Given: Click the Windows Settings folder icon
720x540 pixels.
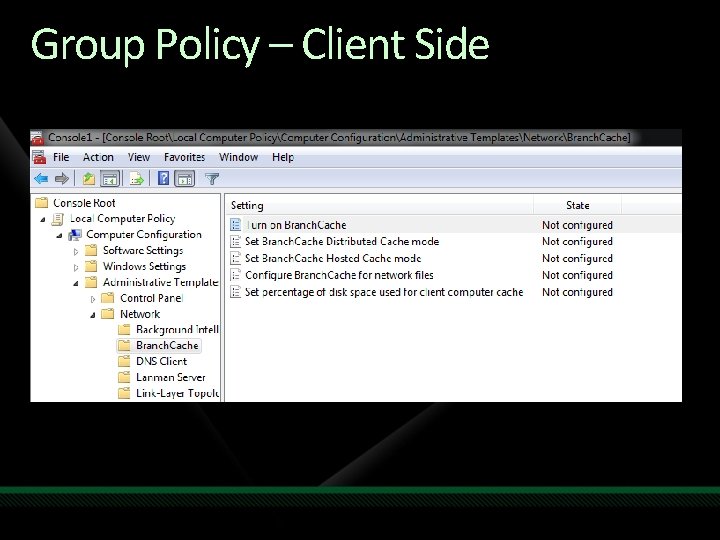Looking at the screenshot, I should point(91,266).
